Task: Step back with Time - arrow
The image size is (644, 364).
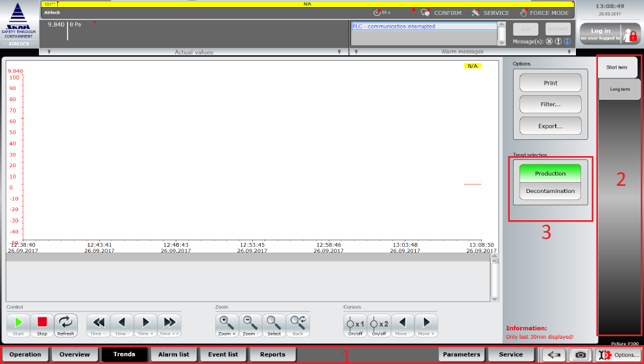Action: tap(121, 325)
